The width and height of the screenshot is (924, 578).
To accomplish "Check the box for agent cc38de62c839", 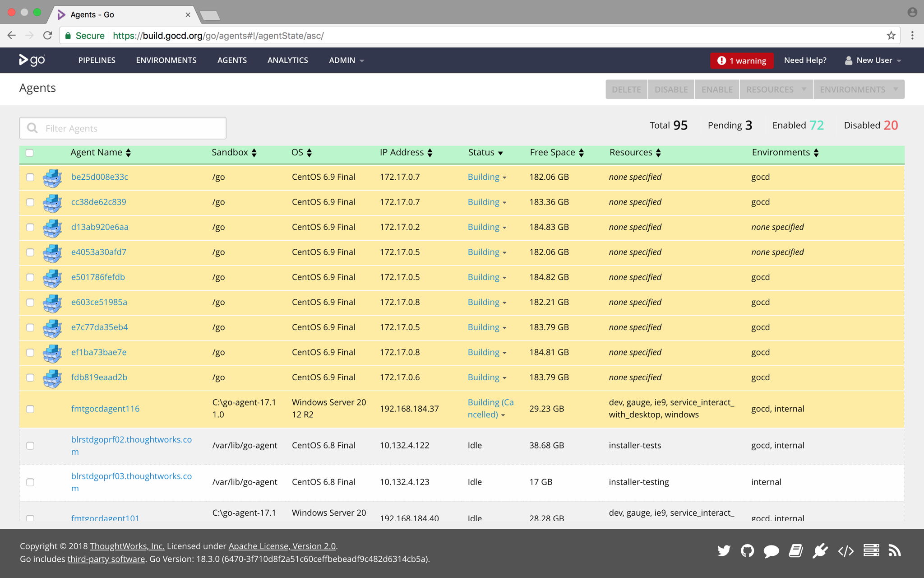I will [x=30, y=202].
